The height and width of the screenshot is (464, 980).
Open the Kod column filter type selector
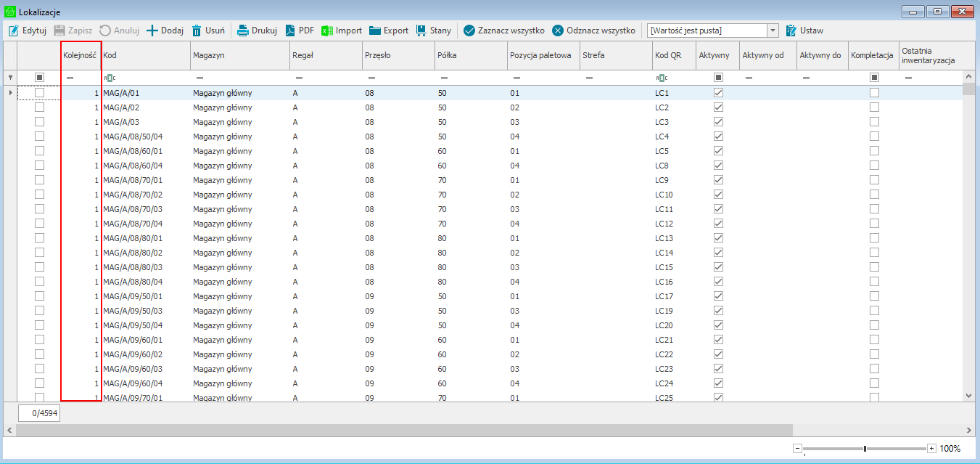point(110,78)
